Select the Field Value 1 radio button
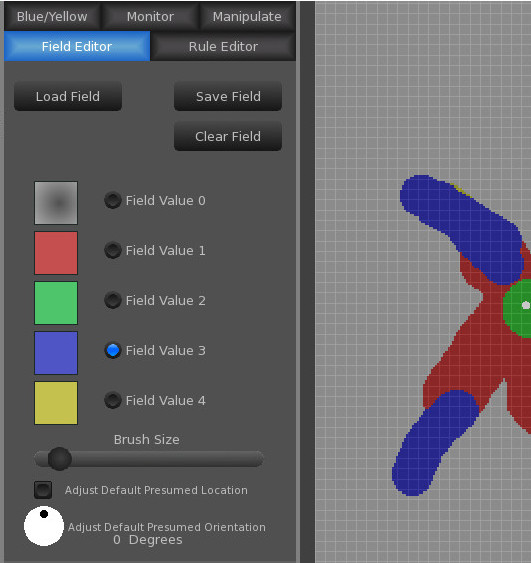The height and width of the screenshot is (563, 531). (113, 250)
